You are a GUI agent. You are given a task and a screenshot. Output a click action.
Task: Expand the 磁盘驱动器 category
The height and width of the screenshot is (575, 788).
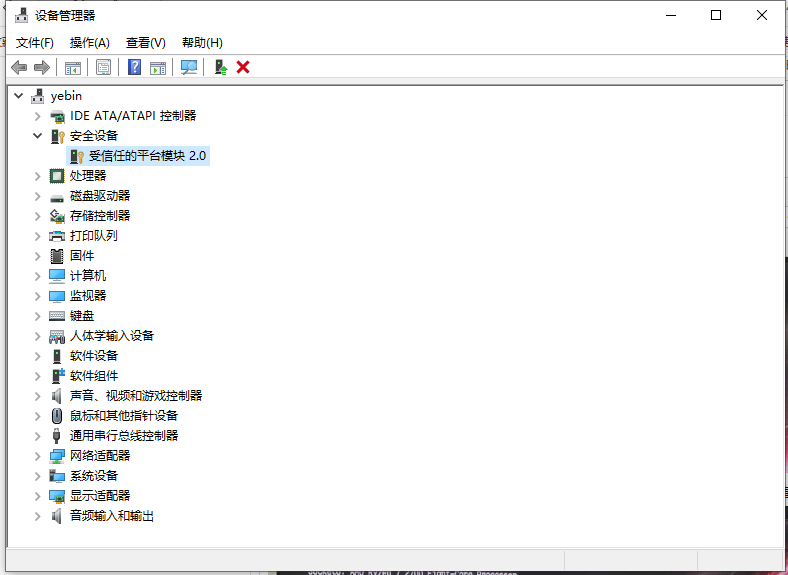pos(37,196)
